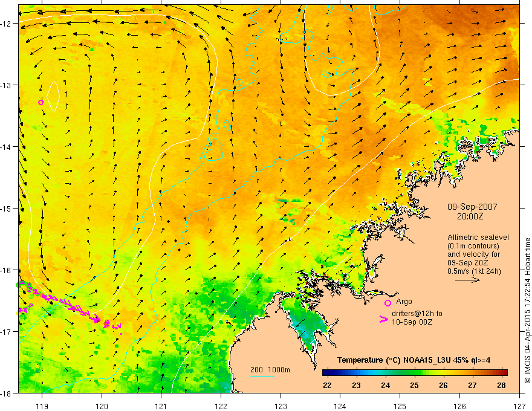This screenshot has height=411, width=532.
Task: Click the '-12' latitude axis label
Action: (x=7, y=24)
